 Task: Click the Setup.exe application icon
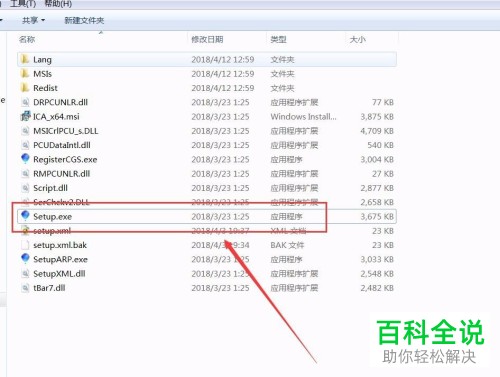pyautogui.click(x=25, y=216)
